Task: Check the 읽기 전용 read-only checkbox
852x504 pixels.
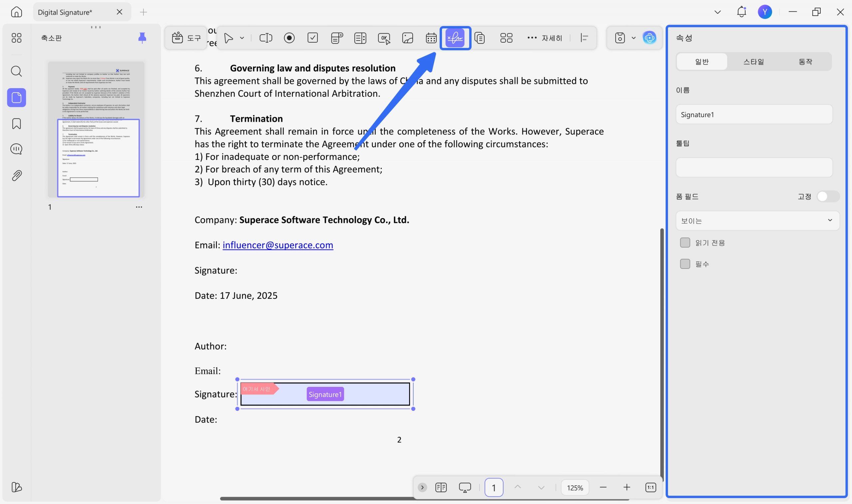Action: pyautogui.click(x=685, y=243)
